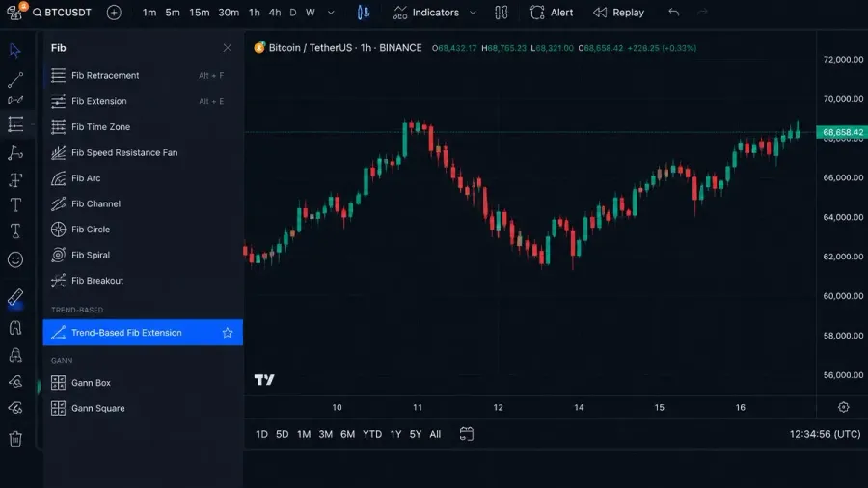Redo the last action
This screenshot has height=488, width=868.
click(702, 13)
